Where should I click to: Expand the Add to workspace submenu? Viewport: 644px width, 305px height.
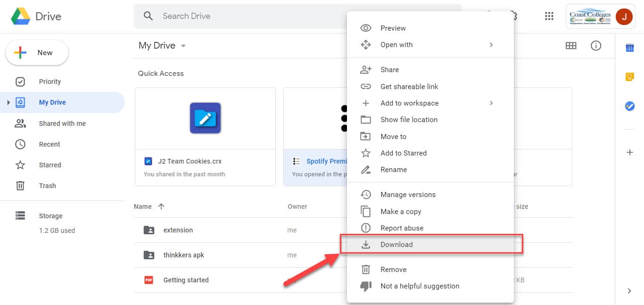[491, 103]
